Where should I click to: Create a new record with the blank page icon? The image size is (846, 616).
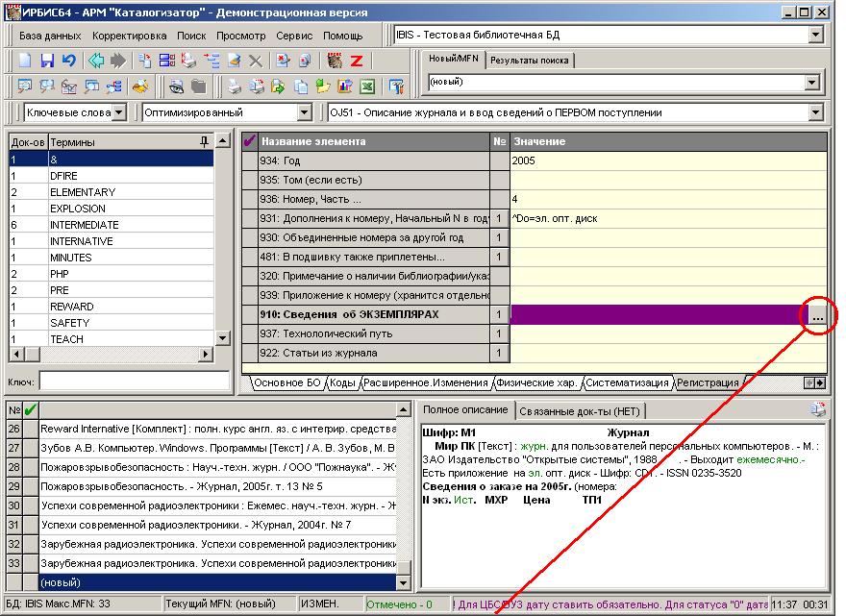(x=25, y=61)
